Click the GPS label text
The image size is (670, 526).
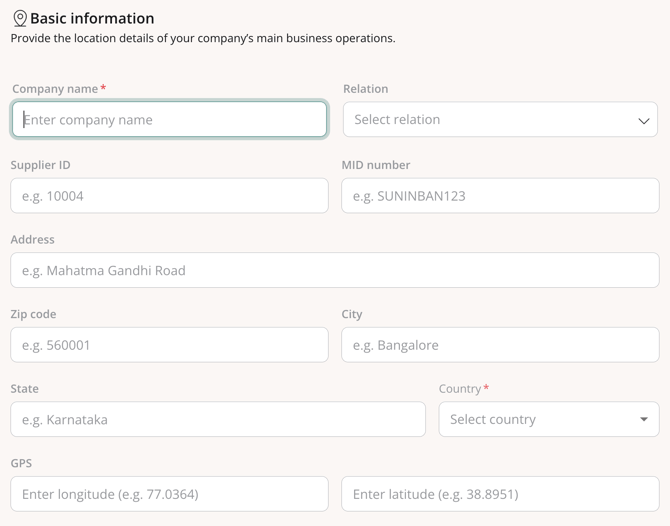pyautogui.click(x=22, y=463)
